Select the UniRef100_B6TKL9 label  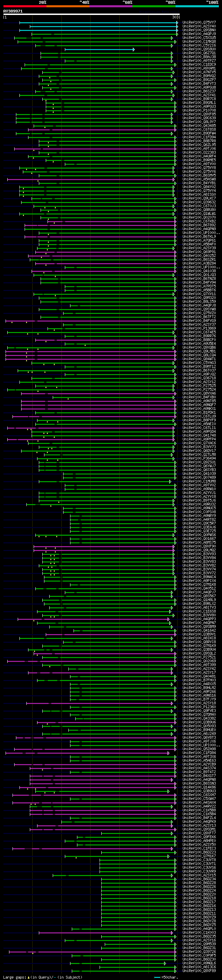point(199,236)
